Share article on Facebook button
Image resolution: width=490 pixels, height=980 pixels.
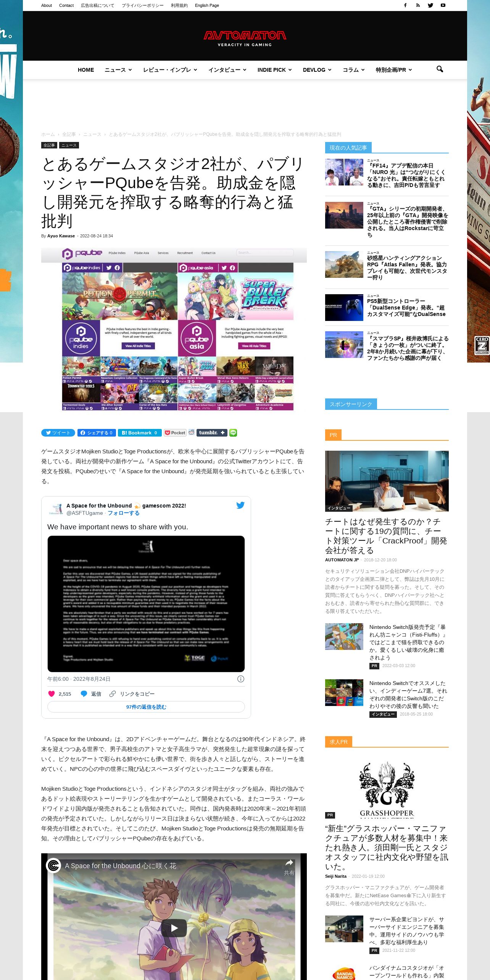pyautogui.click(x=97, y=433)
